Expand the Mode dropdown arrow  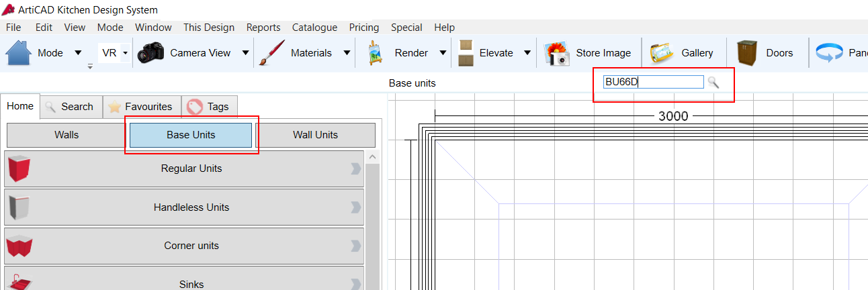coord(78,53)
